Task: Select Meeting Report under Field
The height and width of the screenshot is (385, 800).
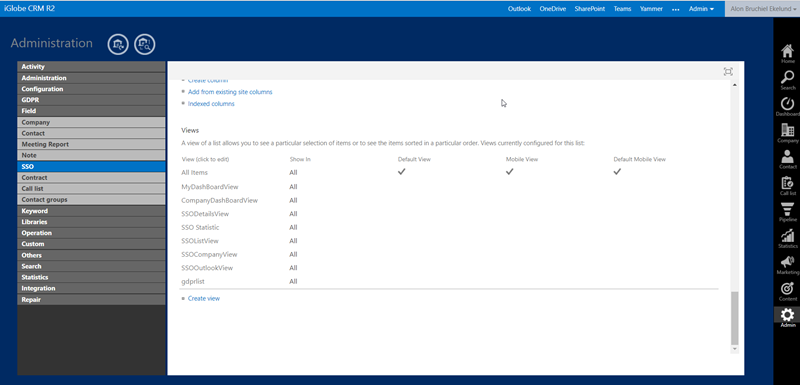Action: coord(91,144)
